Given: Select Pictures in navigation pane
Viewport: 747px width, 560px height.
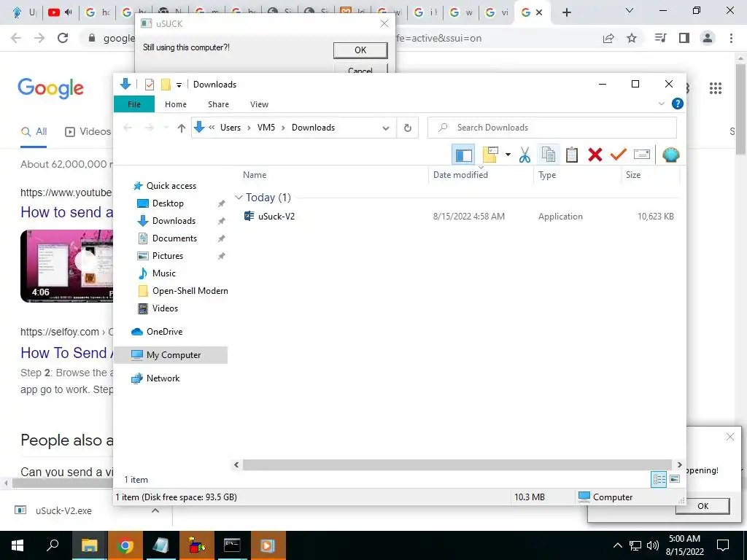Looking at the screenshot, I should (167, 256).
